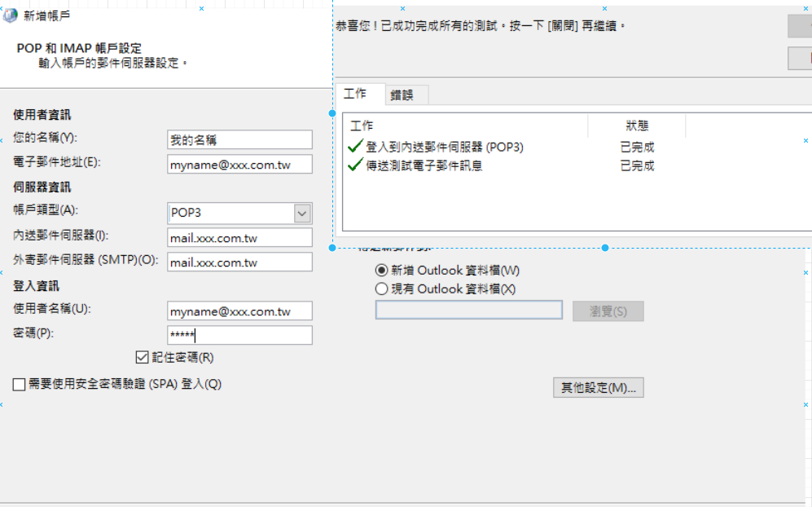Focus the 使用者名稱 login field
The width and height of the screenshot is (812, 507).
(239, 311)
